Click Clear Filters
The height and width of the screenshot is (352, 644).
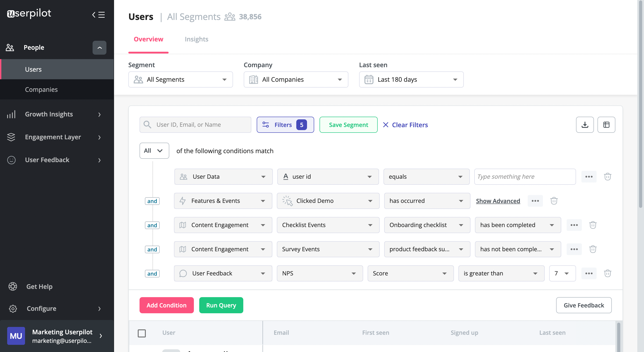click(x=405, y=125)
